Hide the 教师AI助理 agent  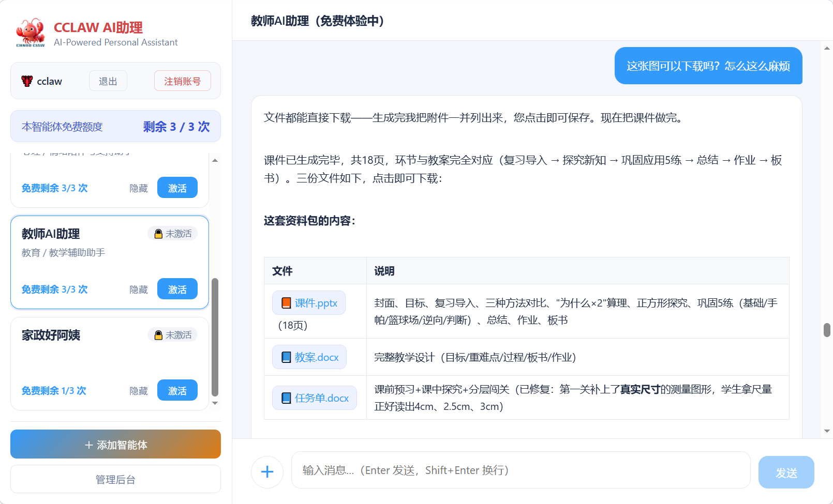tap(139, 289)
